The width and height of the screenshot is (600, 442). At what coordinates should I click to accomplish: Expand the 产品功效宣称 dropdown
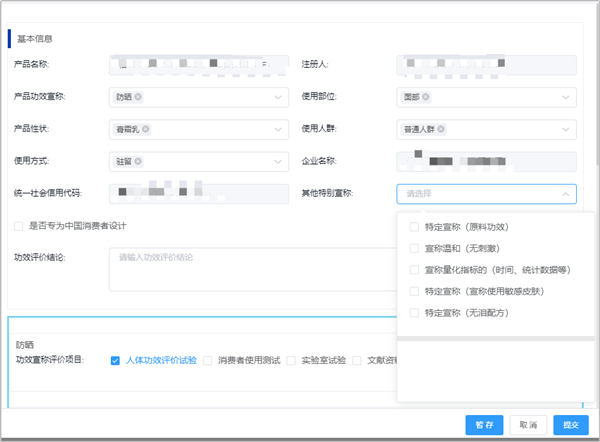(x=277, y=97)
